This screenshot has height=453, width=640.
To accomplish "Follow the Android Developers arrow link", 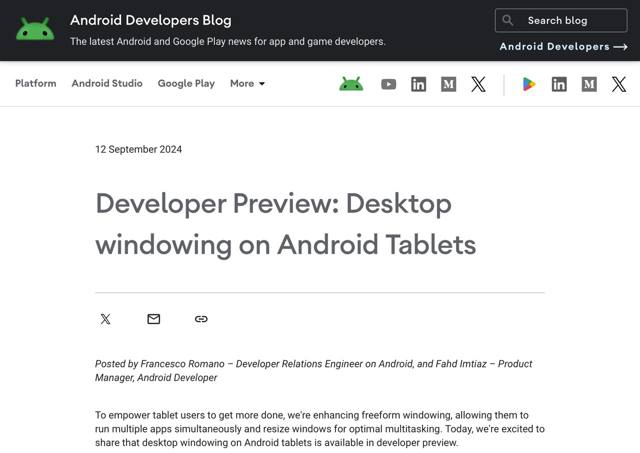I will (563, 46).
